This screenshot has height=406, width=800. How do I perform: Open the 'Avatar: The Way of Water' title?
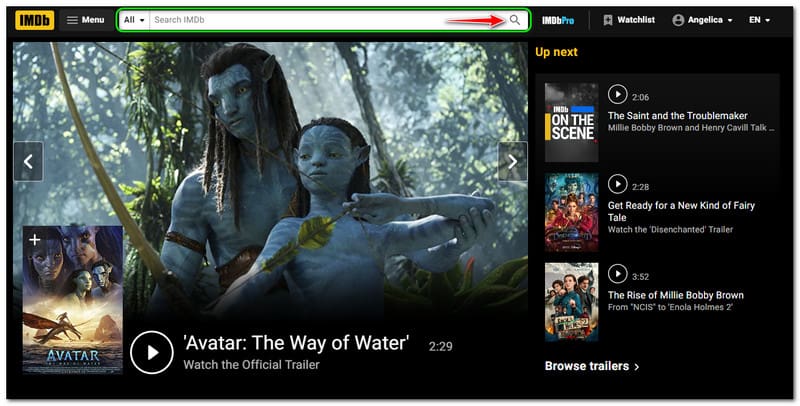[296, 343]
